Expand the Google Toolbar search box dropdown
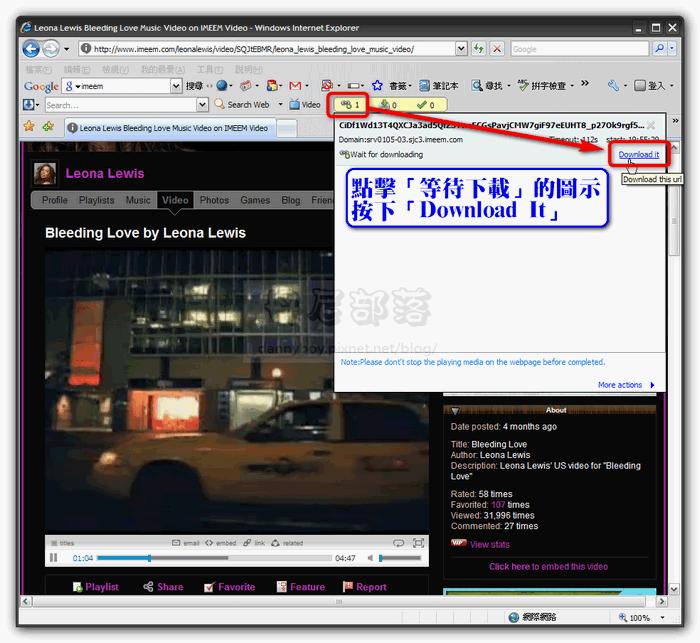700x643 pixels. click(176, 85)
